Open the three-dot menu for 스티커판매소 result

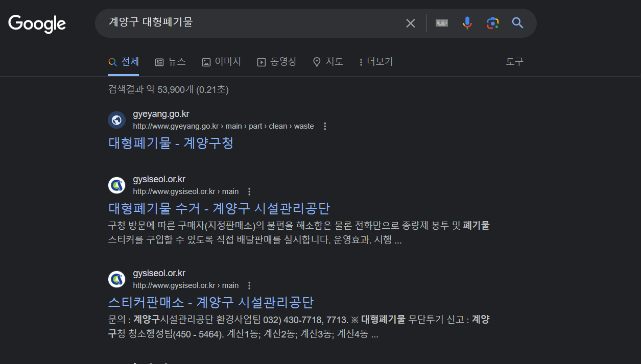click(249, 285)
